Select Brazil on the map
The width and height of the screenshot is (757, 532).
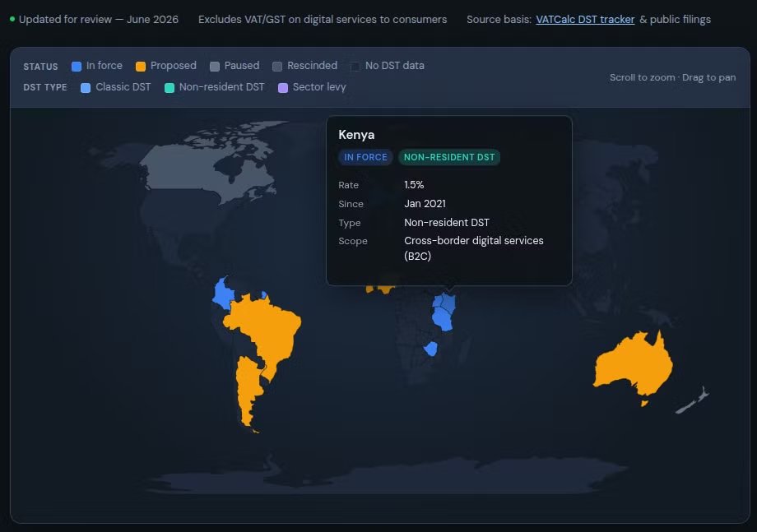tap(268, 331)
